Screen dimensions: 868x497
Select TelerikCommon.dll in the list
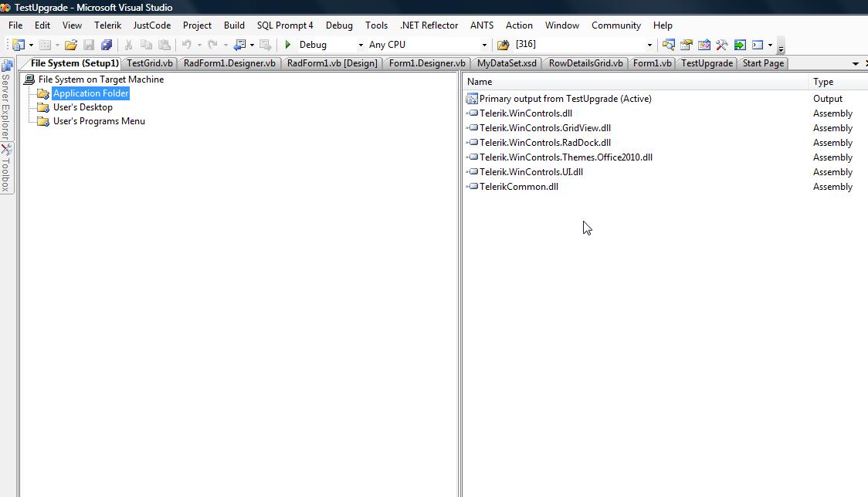519,187
